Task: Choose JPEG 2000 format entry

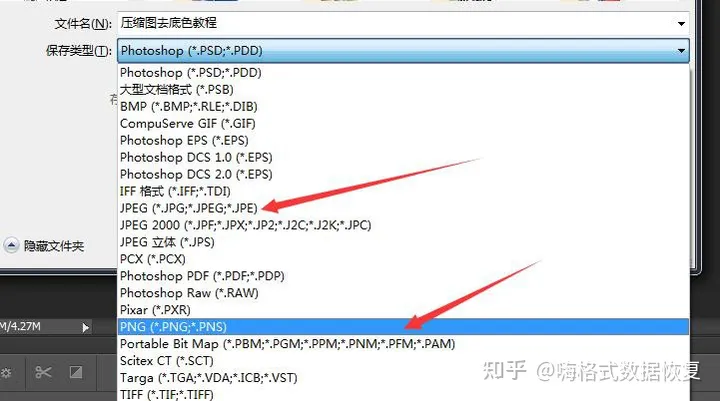Action: tap(403, 225)
